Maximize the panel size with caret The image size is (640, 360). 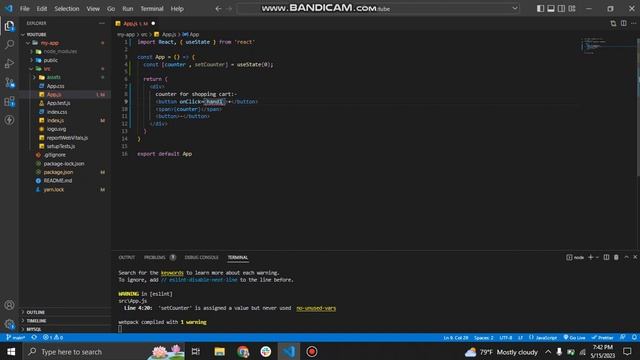(626, 257)
